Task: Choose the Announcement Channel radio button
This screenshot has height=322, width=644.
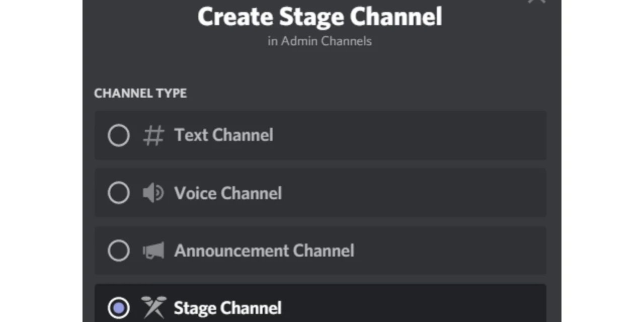Action: [119, 251]
